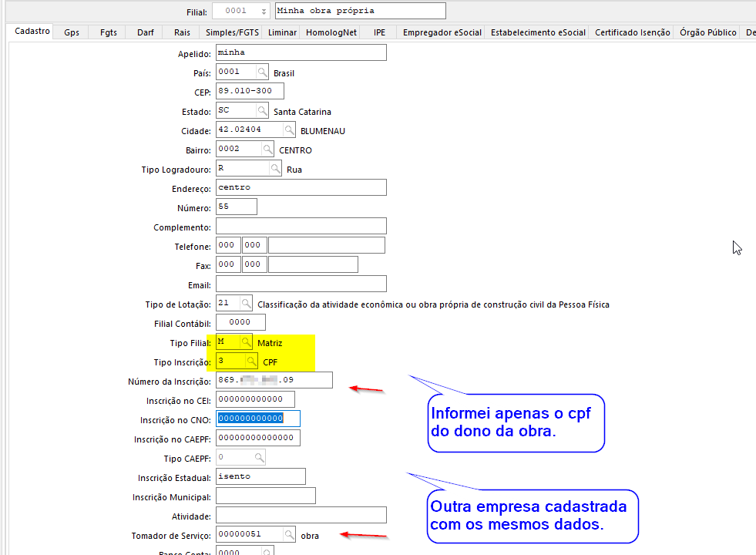This screenshot has height=555, width=756.
Task: Open the Estado search magnifier icon
Action: pos(262,111)
